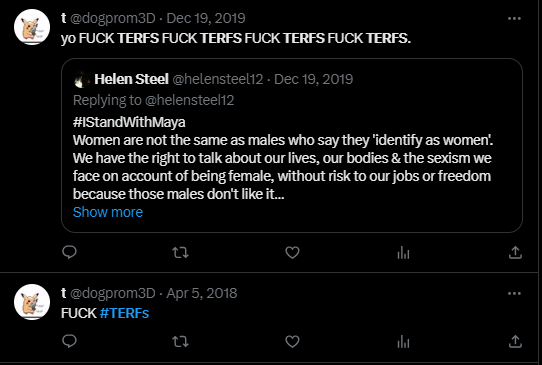Open the #TERFs hashtag link

tap(124, 313)
